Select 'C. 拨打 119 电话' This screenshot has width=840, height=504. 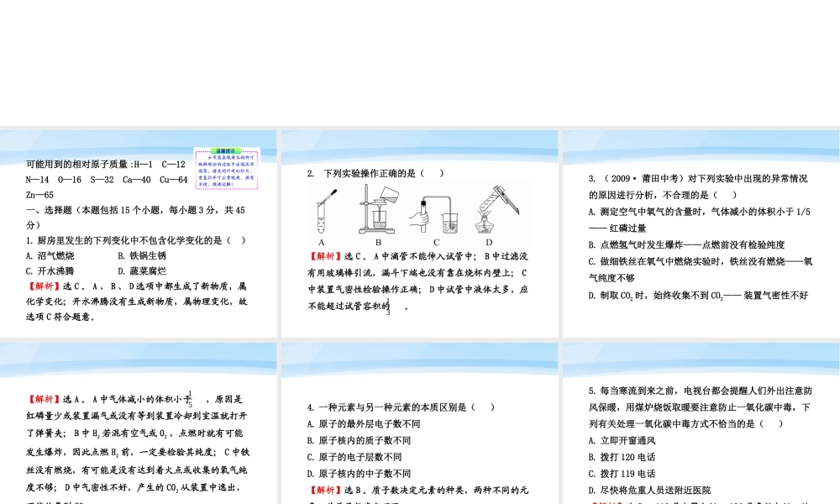622,474
